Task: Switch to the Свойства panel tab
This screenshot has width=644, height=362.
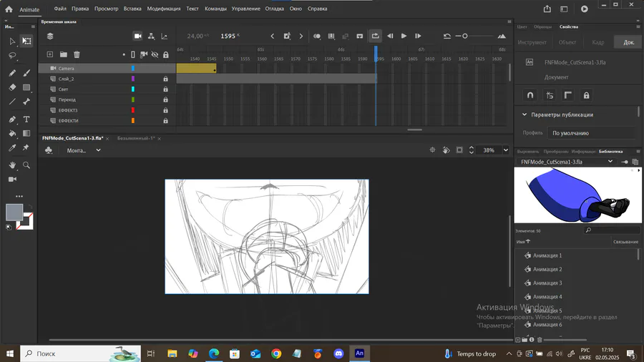Action: [569, 26]
